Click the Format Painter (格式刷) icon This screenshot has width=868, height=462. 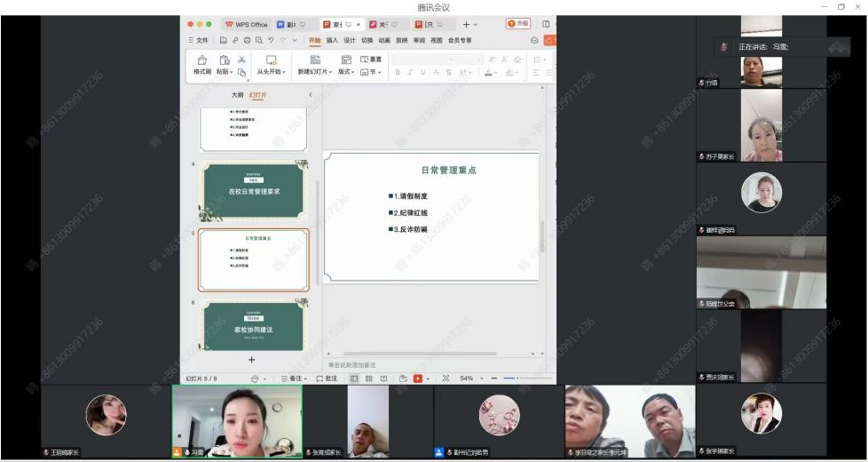pyautogui.click(x=201, y=60)
